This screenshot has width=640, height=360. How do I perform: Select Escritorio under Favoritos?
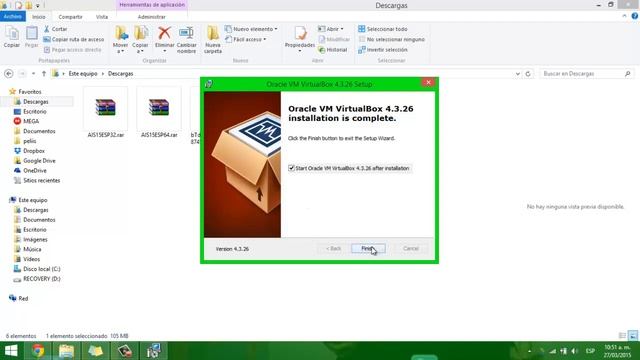tap(35, 111)
